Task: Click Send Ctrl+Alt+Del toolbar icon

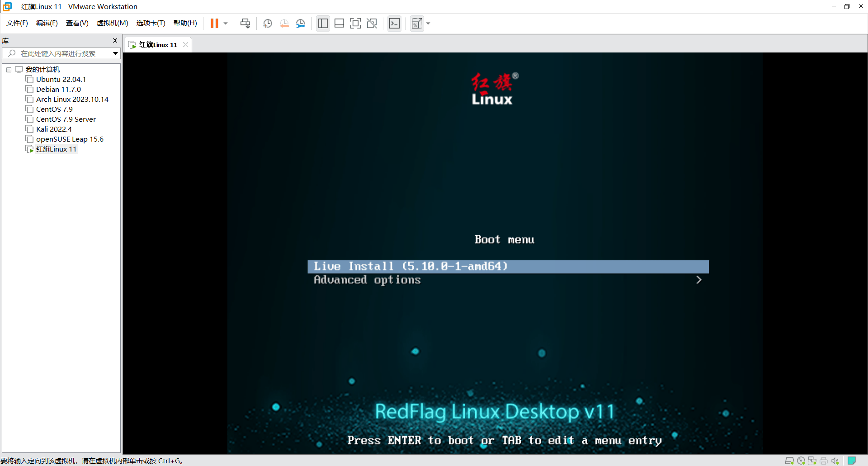Action: click(245, 24)
